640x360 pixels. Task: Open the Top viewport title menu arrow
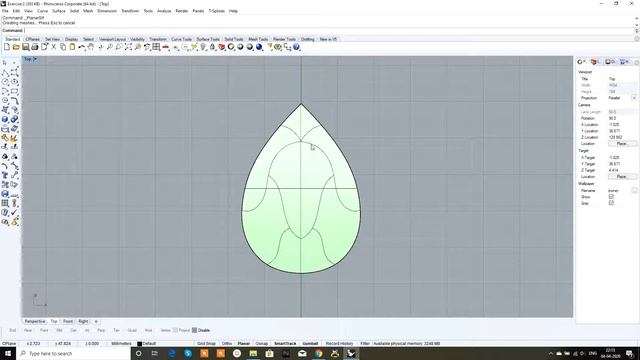coord(35,59)
